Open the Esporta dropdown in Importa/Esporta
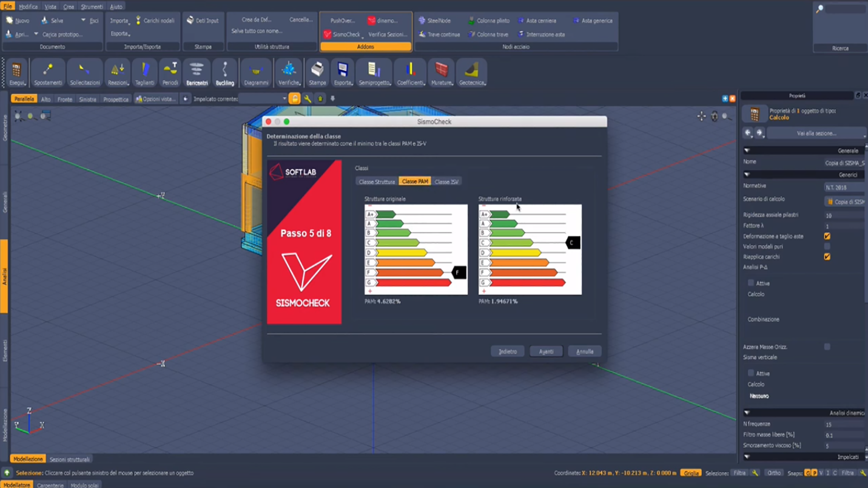The height and width of the screenshot is (488, 868). [x=120, y=34]
